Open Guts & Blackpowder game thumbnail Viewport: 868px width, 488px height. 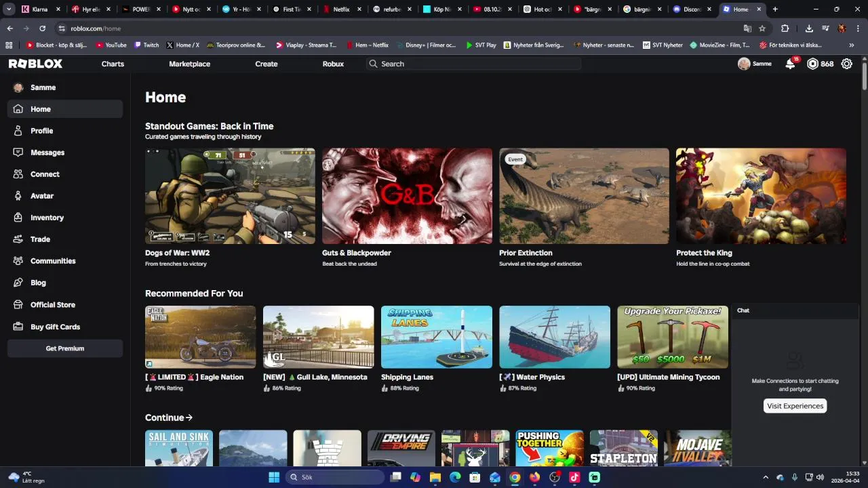[407, 196]
